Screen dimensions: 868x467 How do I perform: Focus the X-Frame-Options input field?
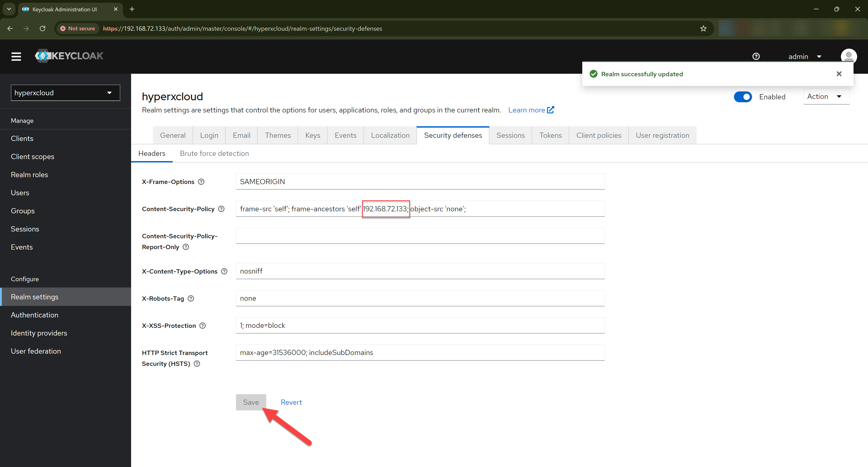click(x=420, y=182)
